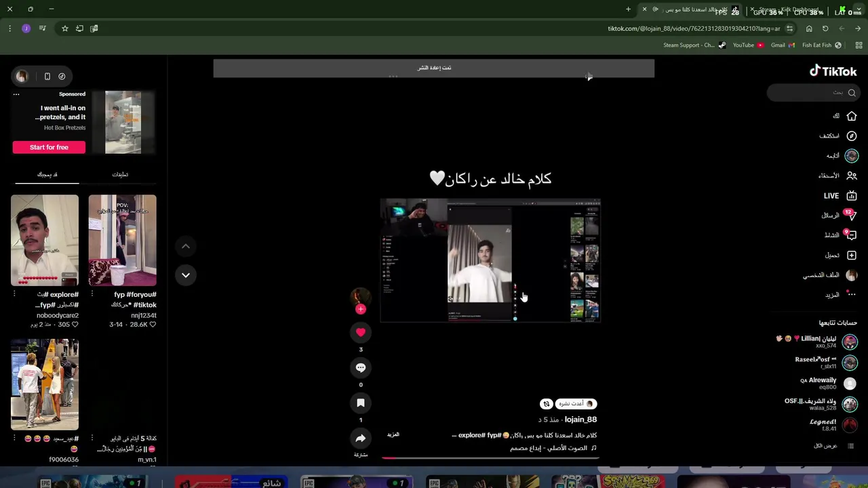Click the browser home button

pyautogui.click(x=809, y=28)
